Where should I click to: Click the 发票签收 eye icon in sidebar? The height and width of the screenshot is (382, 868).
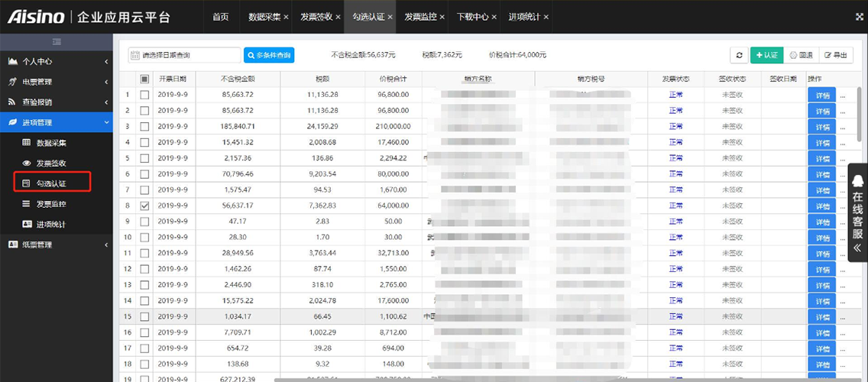tap(26, 163)
